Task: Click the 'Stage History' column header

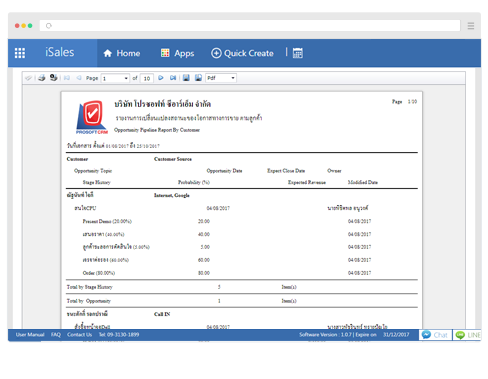Action: (x=96, y=182)
